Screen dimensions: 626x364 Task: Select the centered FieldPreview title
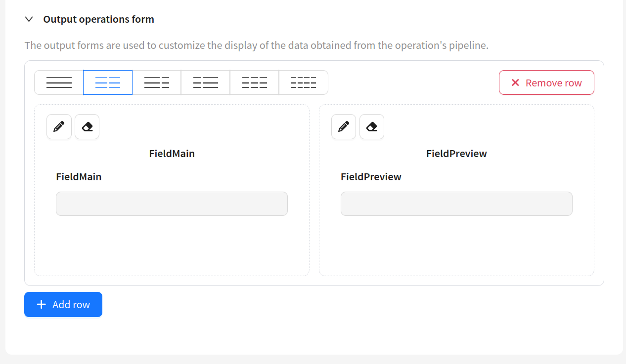(x=456, y=154)
